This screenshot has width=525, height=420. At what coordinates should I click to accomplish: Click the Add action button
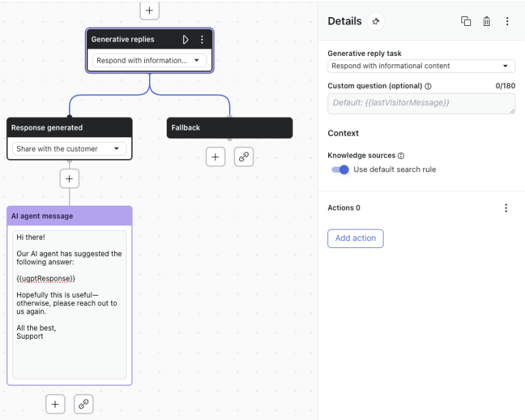point(355,238)
